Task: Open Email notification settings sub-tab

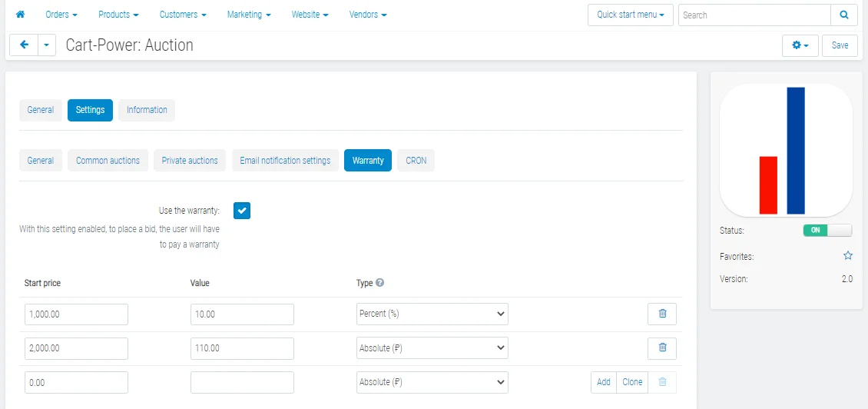Action: pyautogui.click(x=285, y=160)
